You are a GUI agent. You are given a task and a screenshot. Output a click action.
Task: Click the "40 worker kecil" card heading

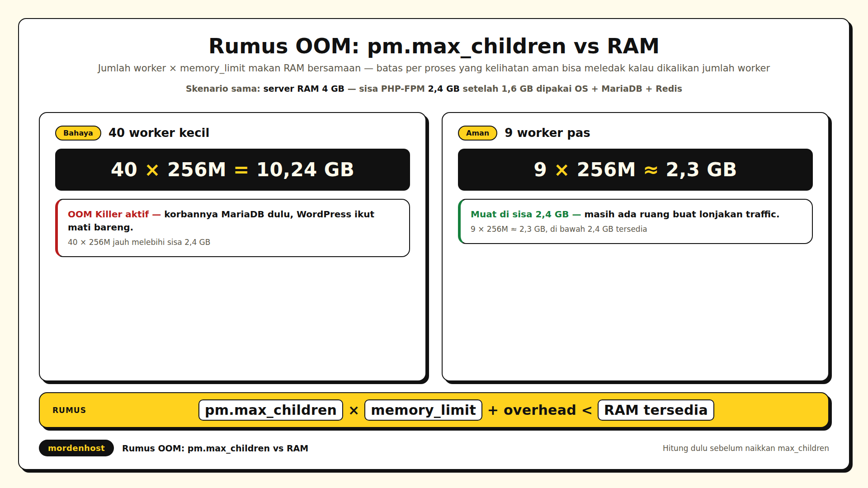click(159, 133)
